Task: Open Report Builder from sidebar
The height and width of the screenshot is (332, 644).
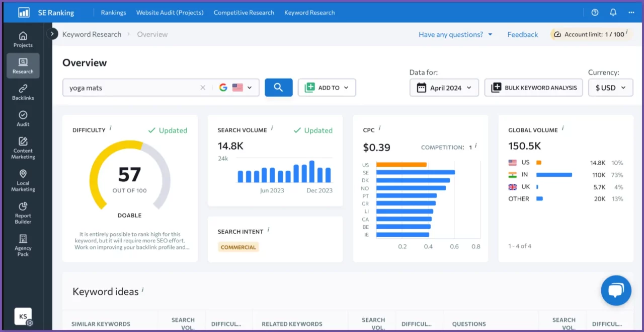Action: [23, 213]
